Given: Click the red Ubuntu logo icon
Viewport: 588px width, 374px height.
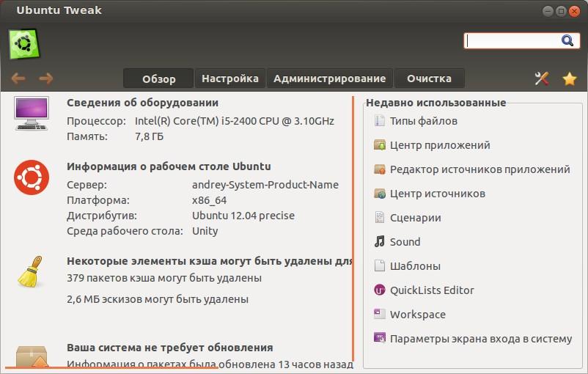Looking at the screenshot, I should point(32,177).
